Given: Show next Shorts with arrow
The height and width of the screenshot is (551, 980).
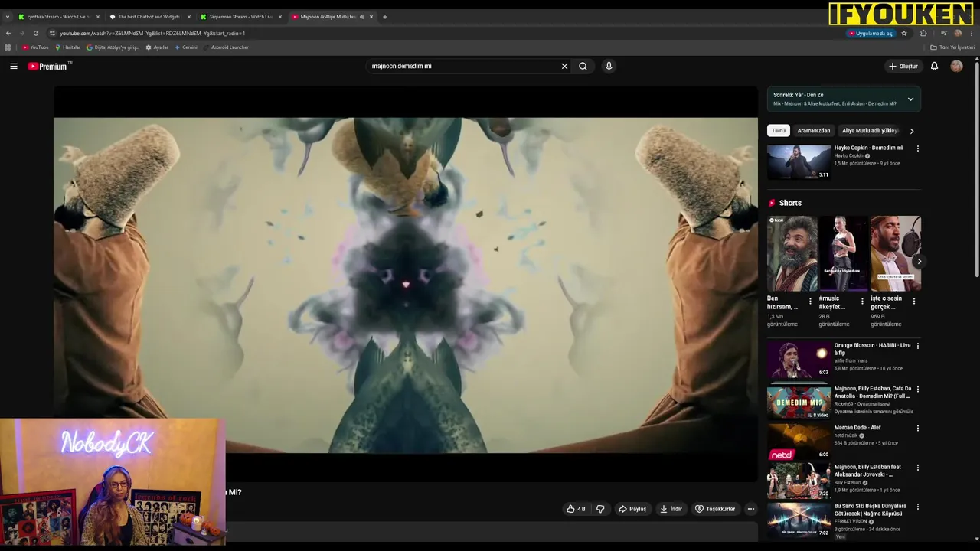Looking at the screenshot, I should (x=919, y=262).
